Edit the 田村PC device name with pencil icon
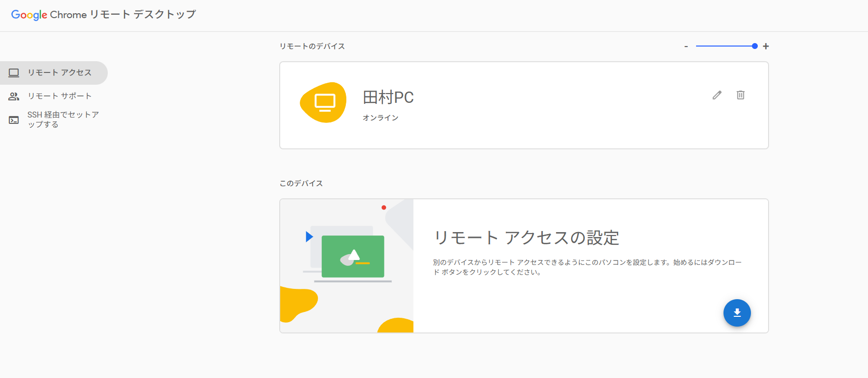 (x=717, y=95)
